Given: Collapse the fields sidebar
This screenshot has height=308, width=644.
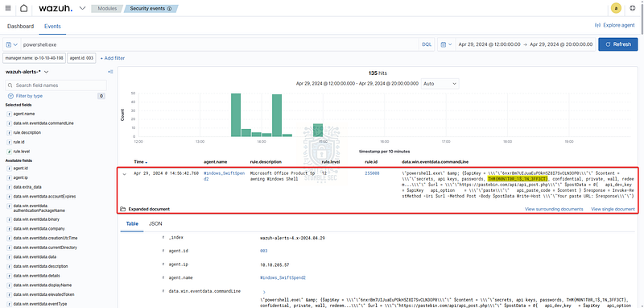Looking at the screenshot, I should pos(110,72).
